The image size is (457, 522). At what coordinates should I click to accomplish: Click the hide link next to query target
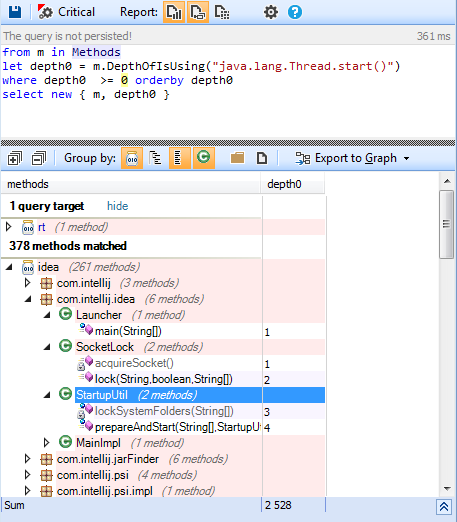pos(117,206)
